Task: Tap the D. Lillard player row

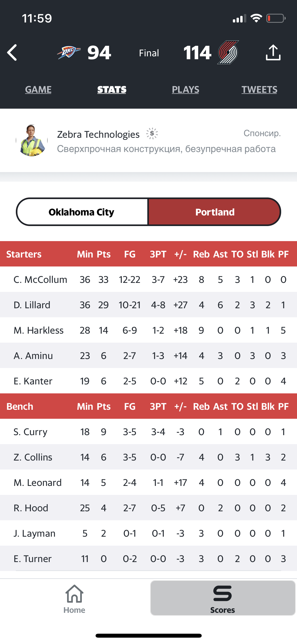Action: pos(148,305)
